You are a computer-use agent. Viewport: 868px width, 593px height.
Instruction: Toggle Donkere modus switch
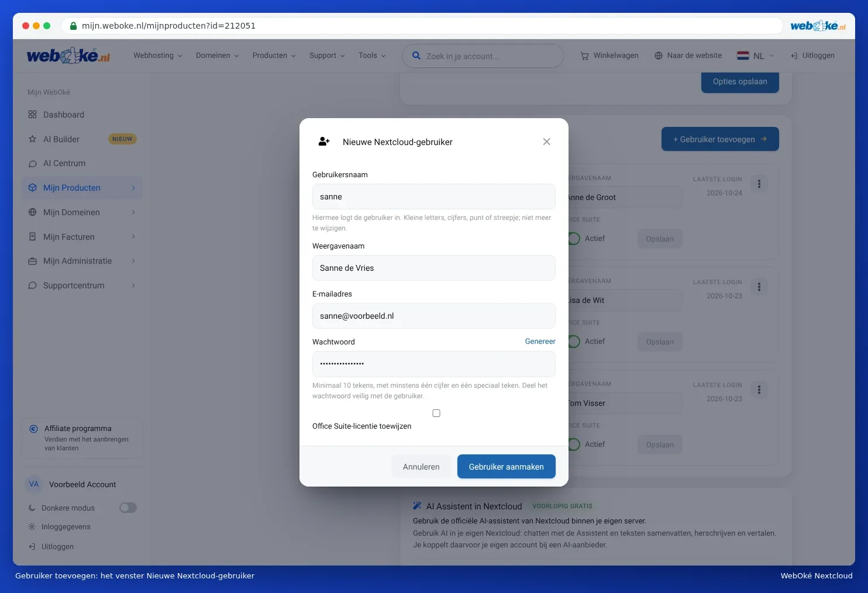point(128,508)
